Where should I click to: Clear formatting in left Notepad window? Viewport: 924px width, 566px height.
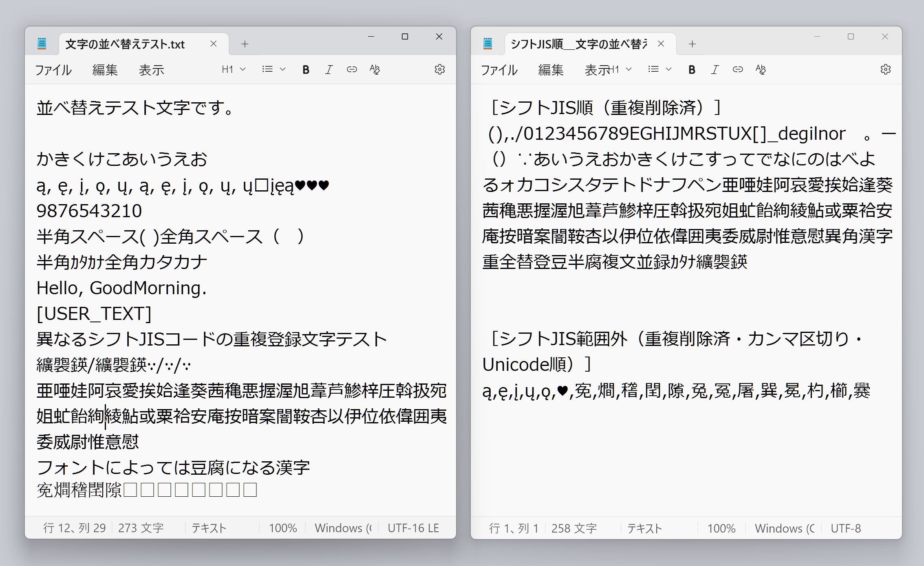[375, 70]
